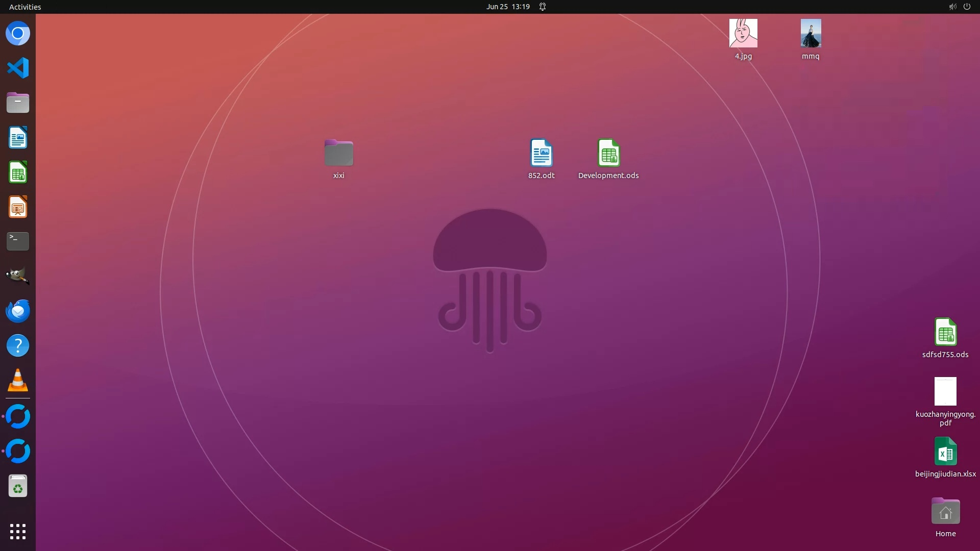Open Chromium browser from the dock
This screenshot has height=551, width=980.
point(18,34)
